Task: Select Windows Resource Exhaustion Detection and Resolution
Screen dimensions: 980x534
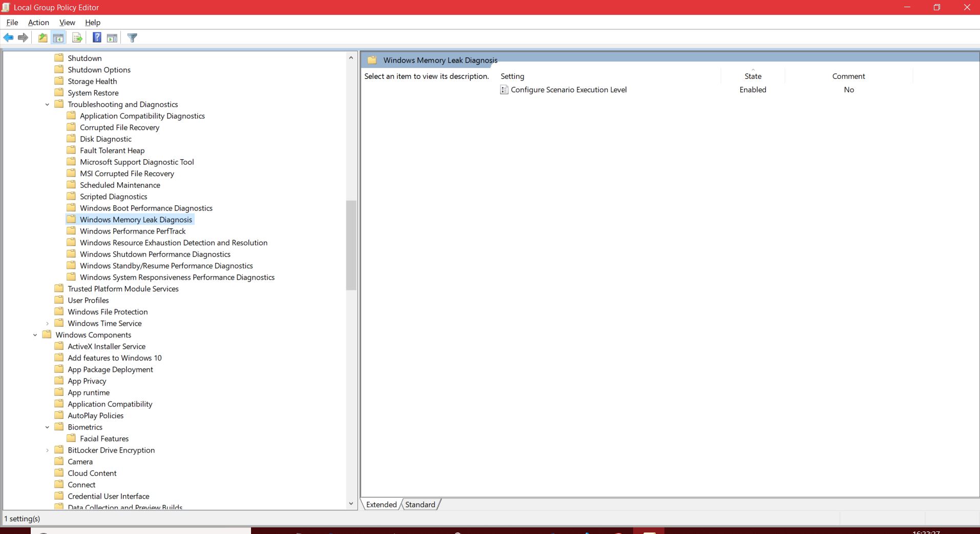Action: 174,243
